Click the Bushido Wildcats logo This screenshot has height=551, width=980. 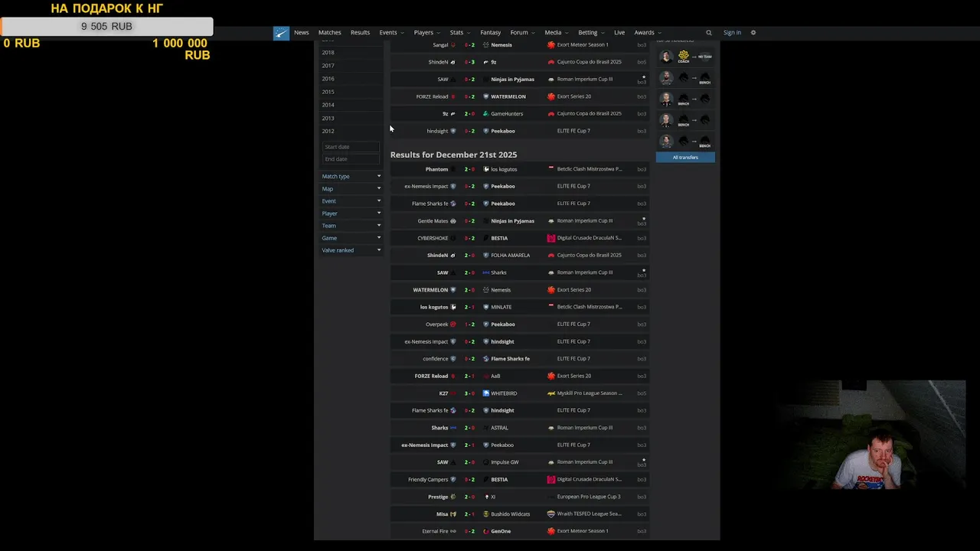(x=486, y=514)
